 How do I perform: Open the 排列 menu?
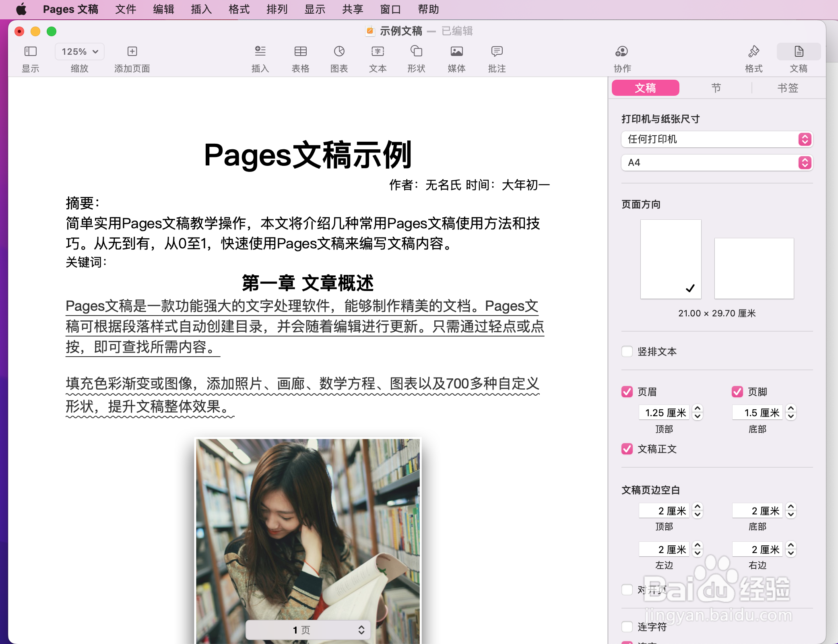click(x=277, y=9)
